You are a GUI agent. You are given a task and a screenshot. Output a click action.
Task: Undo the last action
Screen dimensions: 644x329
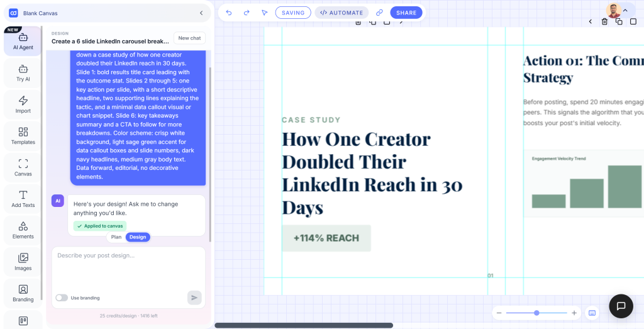click(x=229, y=13)
